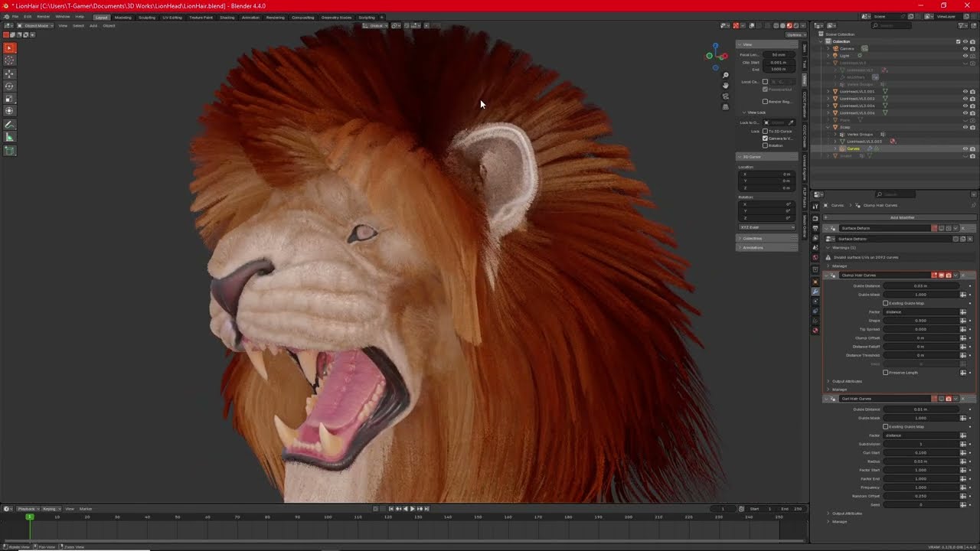Jump to timeline start frame
This screenshot has width=980, height=551.
pyautogui.click(x=391, y=509)
